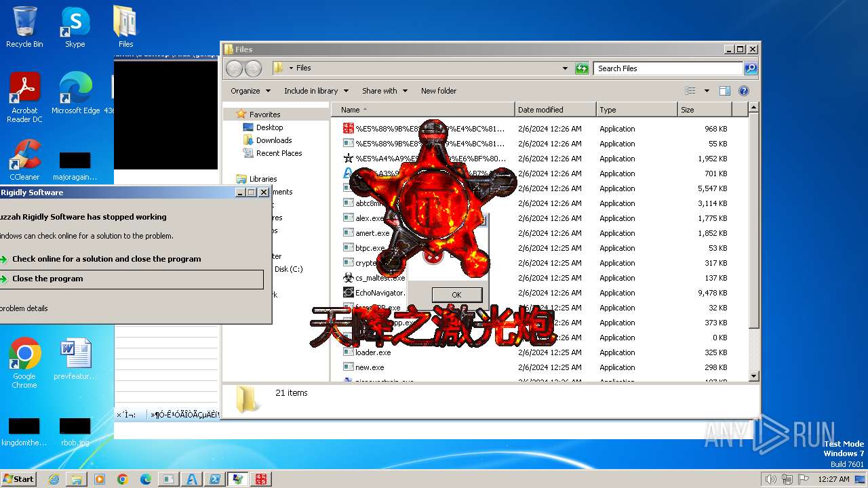This screenshot has width=868, height=488.
Task: Select the Google Chrome desktop shortcut
Action: (x=24, y=363)
